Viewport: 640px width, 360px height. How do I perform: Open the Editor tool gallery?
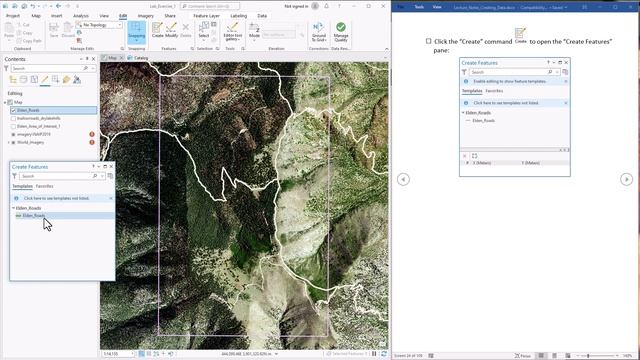pyautogui.click(x=233, y=31)
